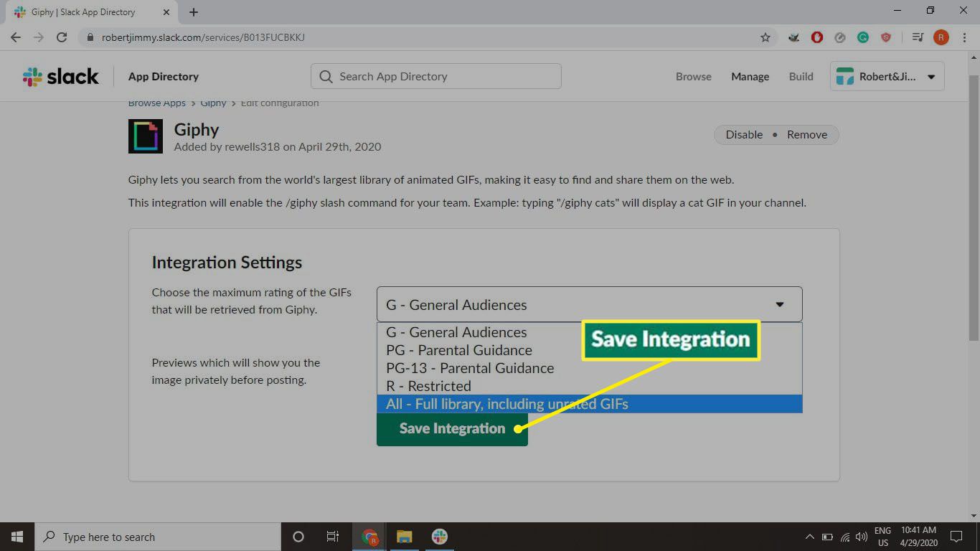
Task: Click the search magnifier in App Directory search
Action: click(326, 77)
